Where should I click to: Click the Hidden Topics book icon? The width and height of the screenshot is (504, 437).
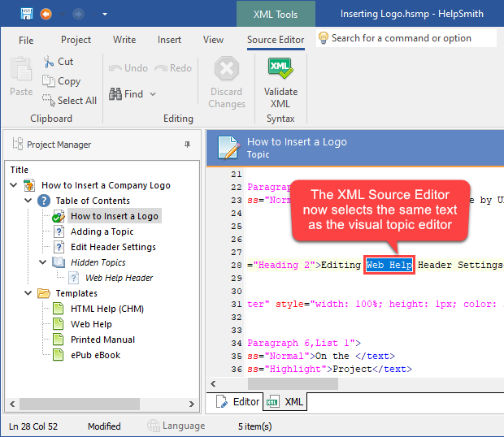pyautogui.click(x=59, y=262)
